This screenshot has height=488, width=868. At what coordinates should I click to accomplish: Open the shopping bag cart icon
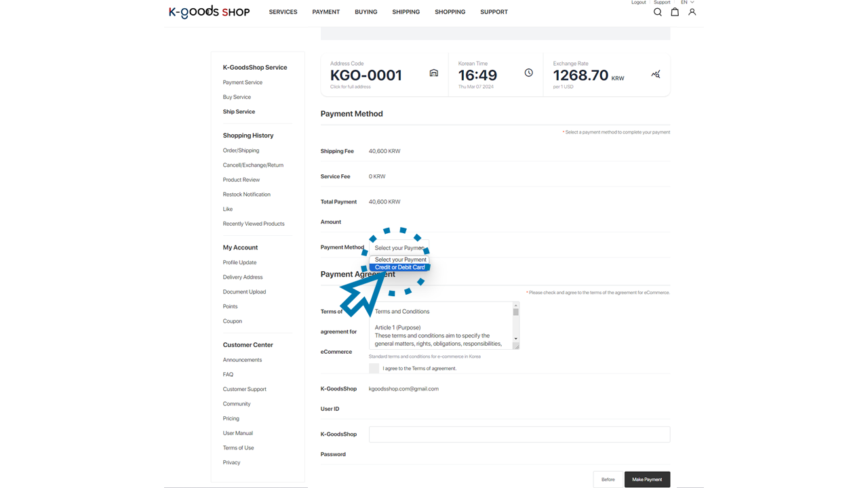675,12
